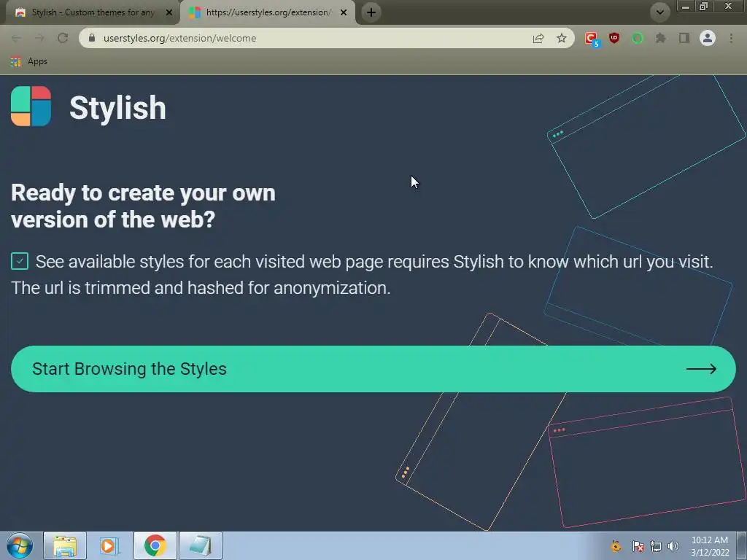Click the orange tray application icon
This screenshot has width=747, height=560.
616,546
